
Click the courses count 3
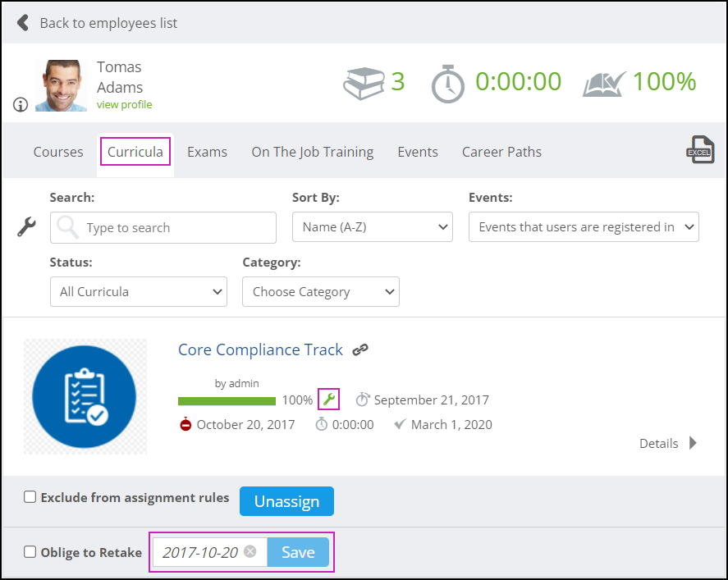[x=398, y=82]
